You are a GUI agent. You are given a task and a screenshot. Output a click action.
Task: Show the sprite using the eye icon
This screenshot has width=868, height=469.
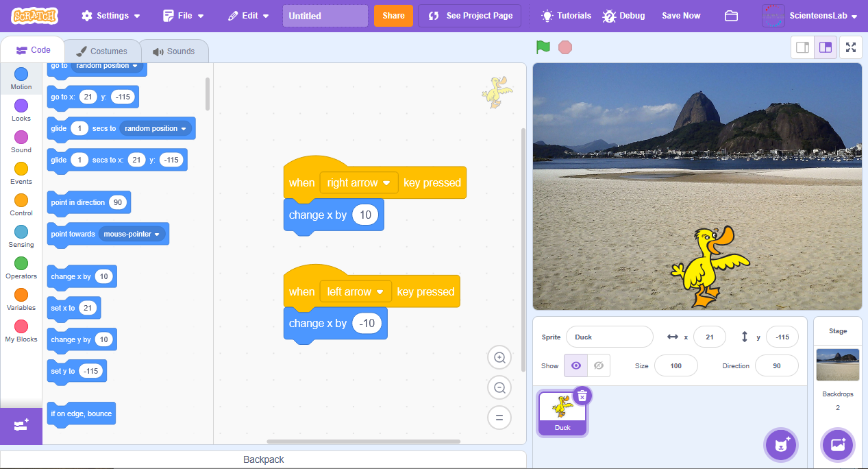pyautogui.click(x=575, y=365)
